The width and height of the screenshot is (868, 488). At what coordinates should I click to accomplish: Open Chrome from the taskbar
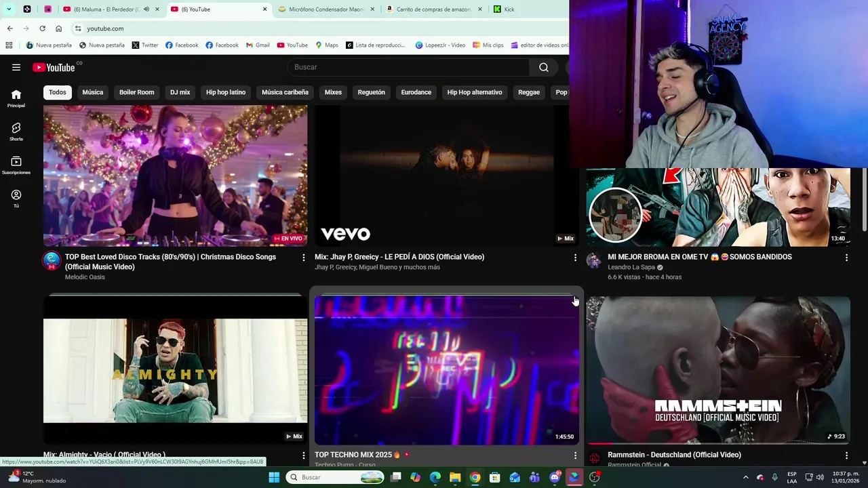coord(475,477)
